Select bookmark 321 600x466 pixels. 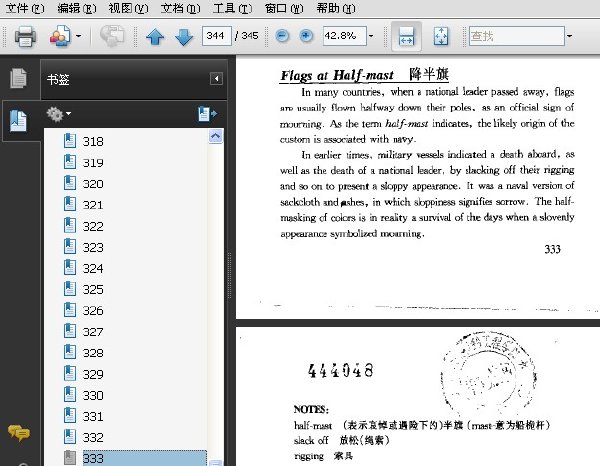click(93, 205)
